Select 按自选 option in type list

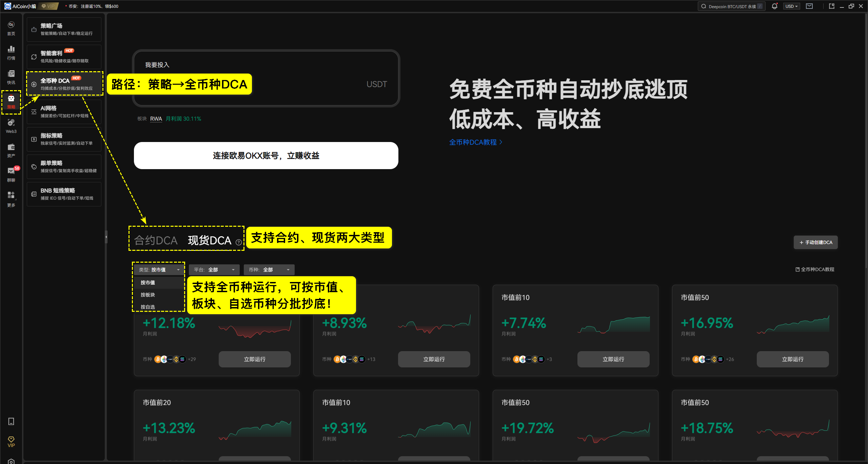pyautogui.click(x=158, y=307)
